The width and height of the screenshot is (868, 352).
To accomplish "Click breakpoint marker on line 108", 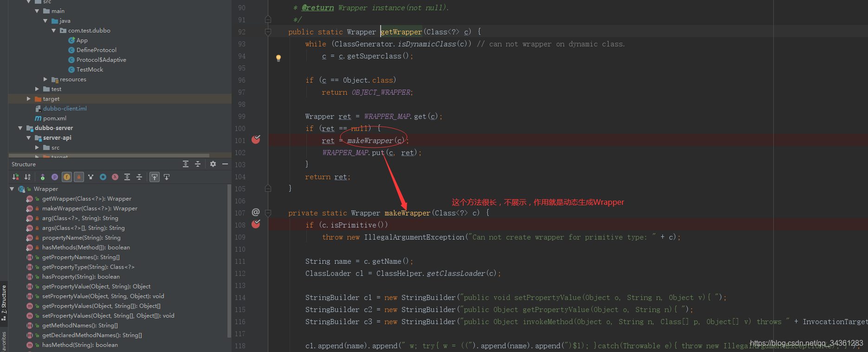I will click(x=256, y=224).
